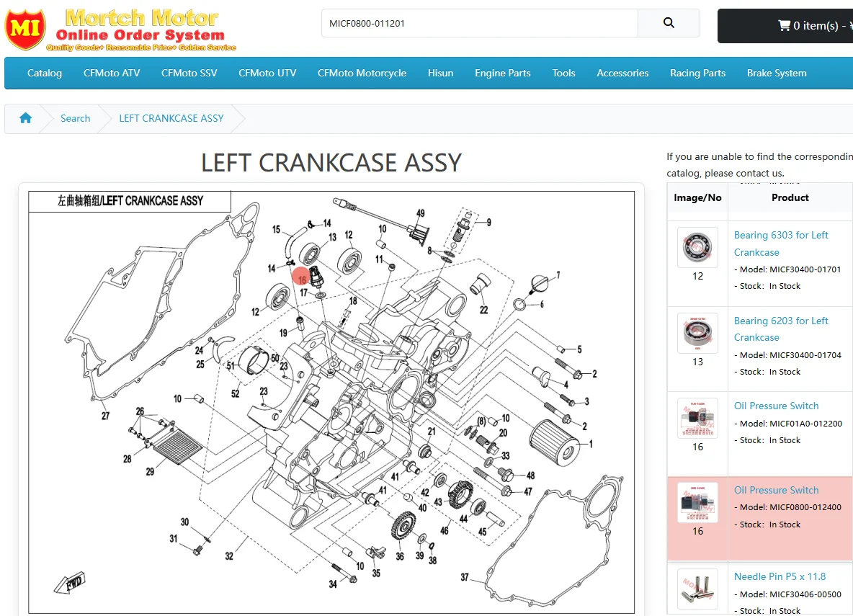
Task: Click the Search breadcrumb link
Action: coord(75,118)
